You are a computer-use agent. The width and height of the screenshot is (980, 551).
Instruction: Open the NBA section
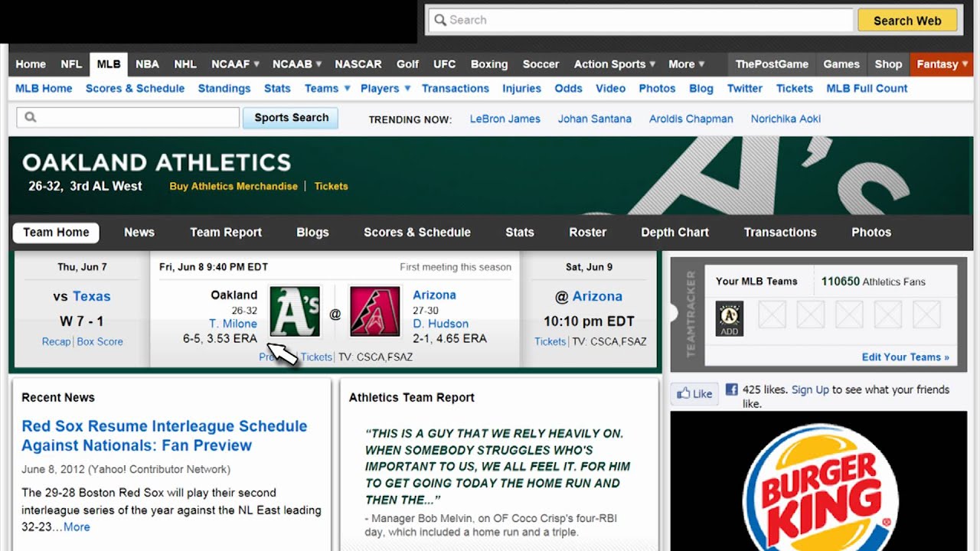147,64
